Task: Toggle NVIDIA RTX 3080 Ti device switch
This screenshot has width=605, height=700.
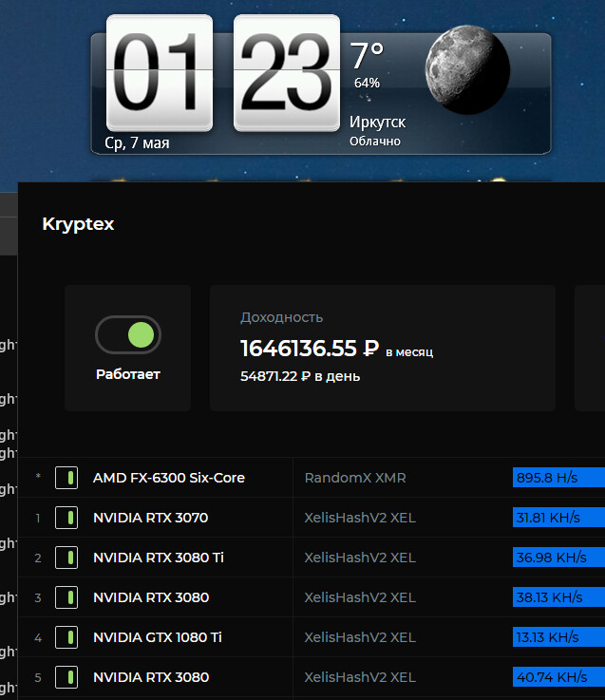Action: click(x=66, y=558)
